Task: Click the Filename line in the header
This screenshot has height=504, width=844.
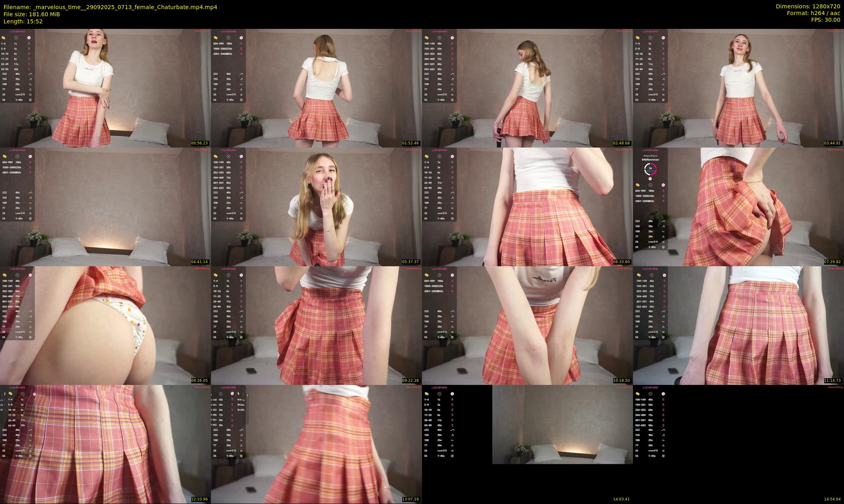Action: pos(110,7)
